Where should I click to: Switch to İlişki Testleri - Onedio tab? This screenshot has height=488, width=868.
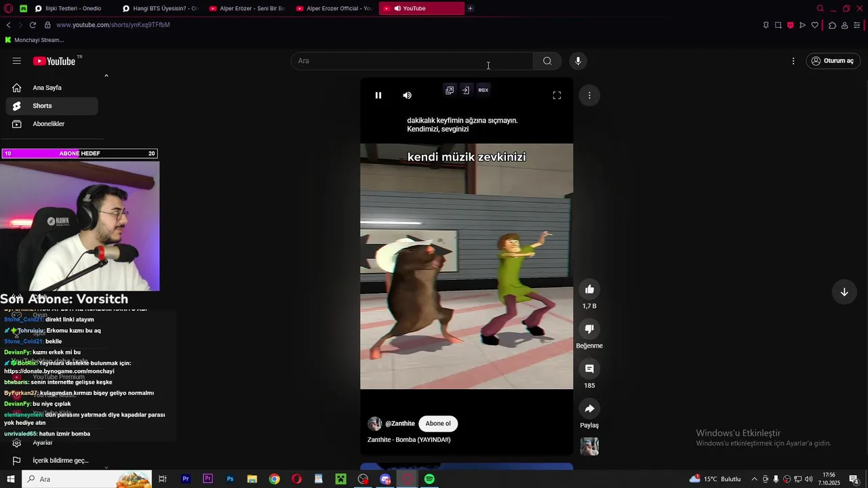coord(73,8)
